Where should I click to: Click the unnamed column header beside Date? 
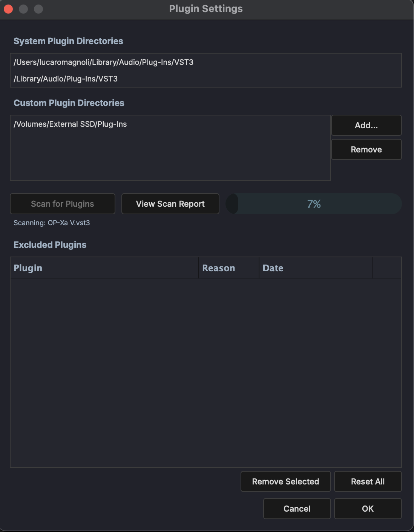(x=387, y=268)
